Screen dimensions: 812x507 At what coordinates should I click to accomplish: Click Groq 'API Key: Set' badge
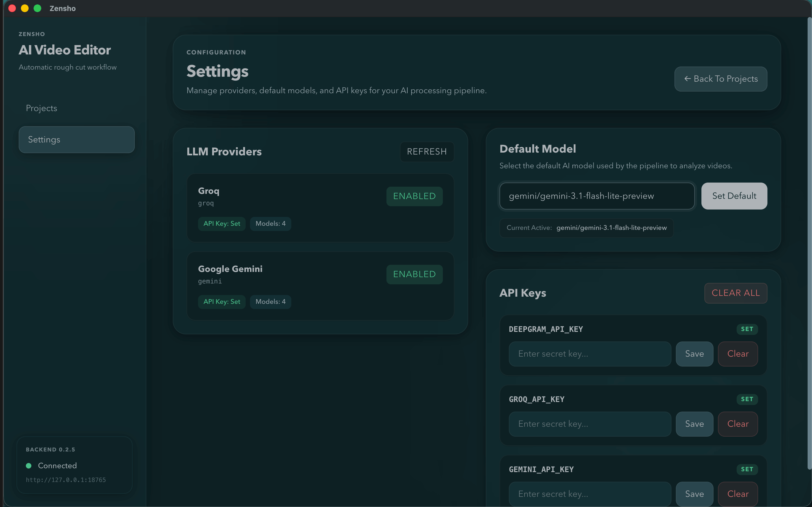(x=222, y=224)
